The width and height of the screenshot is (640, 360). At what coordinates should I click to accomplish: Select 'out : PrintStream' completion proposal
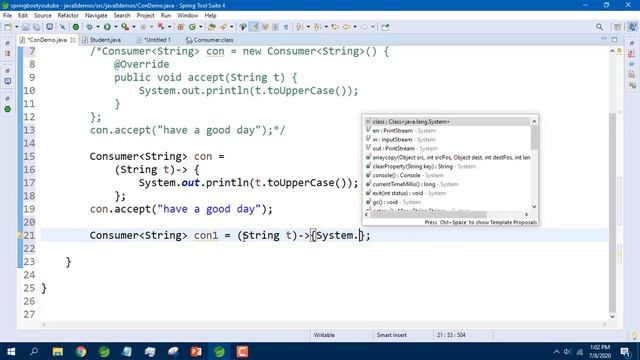pyautogui.click(x=447, y=149)
